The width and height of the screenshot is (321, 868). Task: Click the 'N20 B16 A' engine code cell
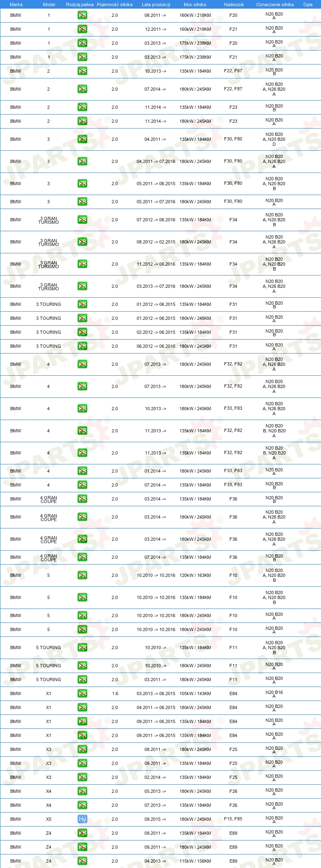(274, 694)
